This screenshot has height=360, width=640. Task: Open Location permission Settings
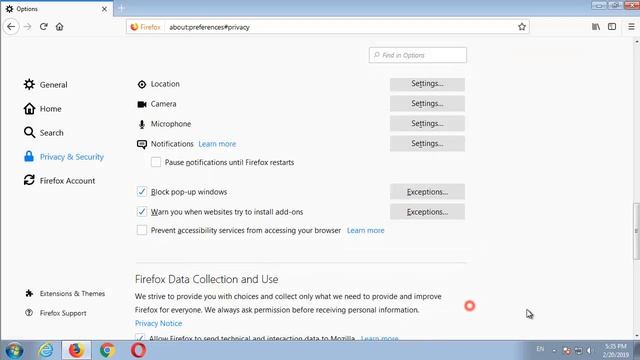coord(427,84)
